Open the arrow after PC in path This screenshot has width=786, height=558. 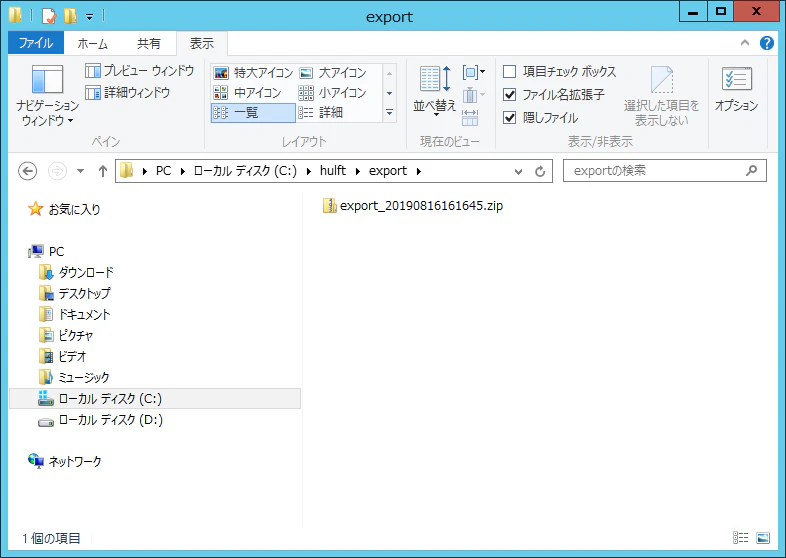183,171
